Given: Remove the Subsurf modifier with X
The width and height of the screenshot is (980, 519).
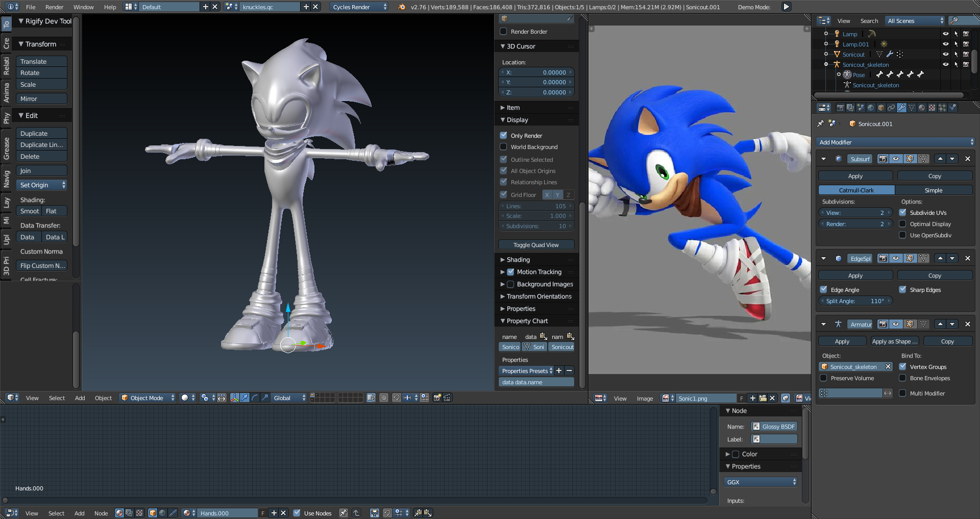Looking at the screenshot, I should [967, 159].
